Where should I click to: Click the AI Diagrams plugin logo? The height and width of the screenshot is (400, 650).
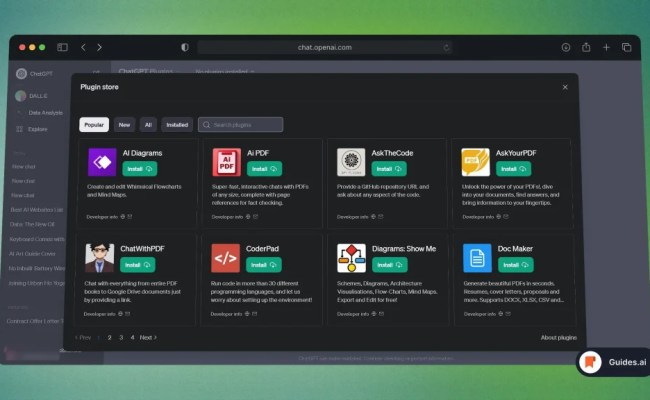(102, 162)
